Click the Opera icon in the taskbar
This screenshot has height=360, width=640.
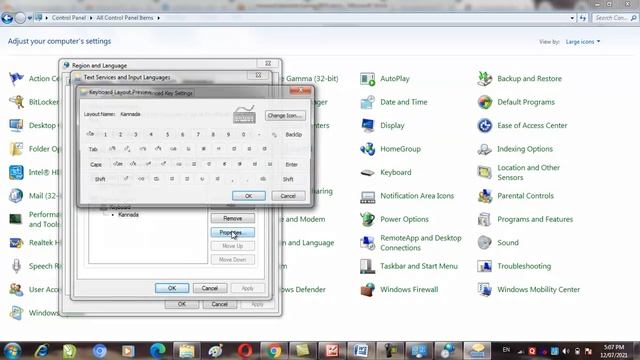point(245,351)
